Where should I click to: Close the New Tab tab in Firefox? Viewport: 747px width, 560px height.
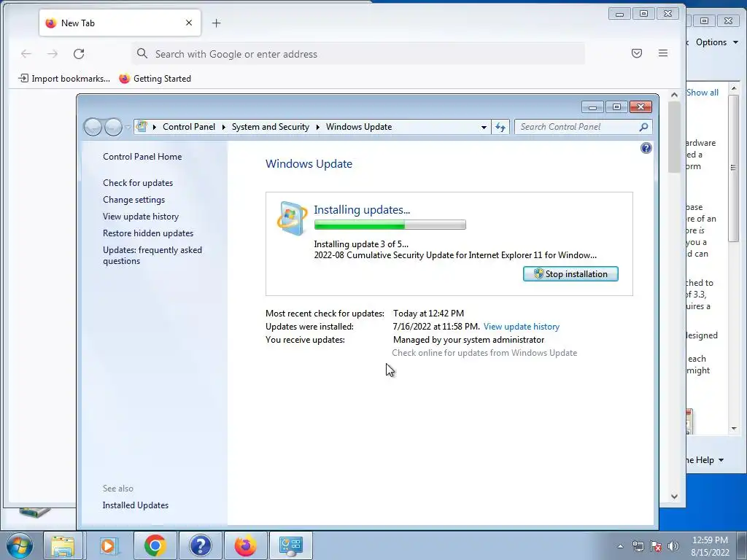[189, 23]
